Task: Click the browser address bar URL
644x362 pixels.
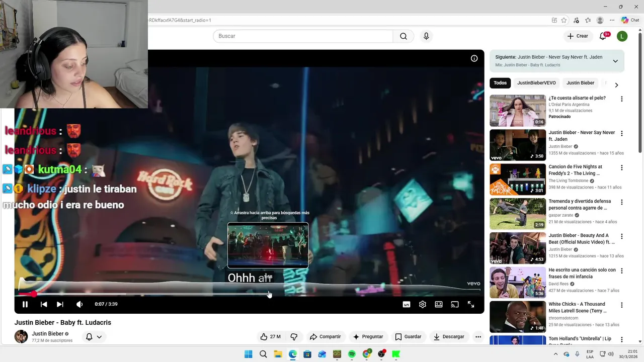Action: tap(180, 20)
